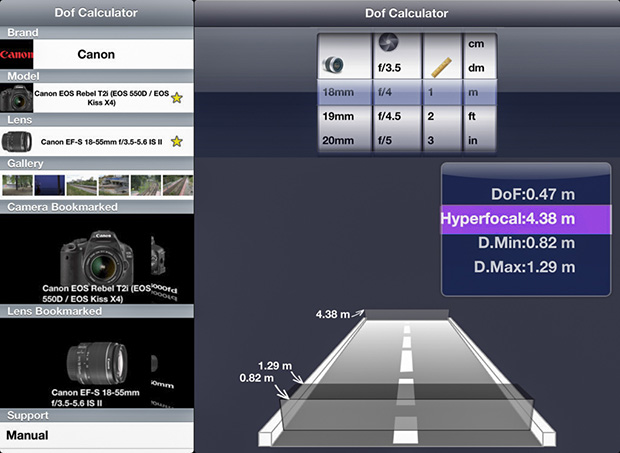Viewport: 620px width, 453px height.
Task: Choose 19mm on the focal length wheel
Action: point(338,116)
